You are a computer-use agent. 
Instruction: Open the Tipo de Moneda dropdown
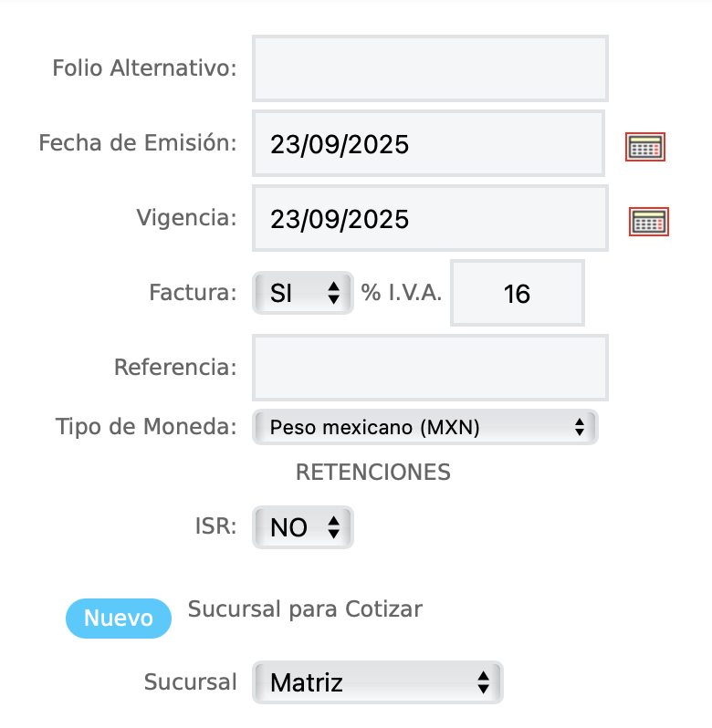pos(424,426)
